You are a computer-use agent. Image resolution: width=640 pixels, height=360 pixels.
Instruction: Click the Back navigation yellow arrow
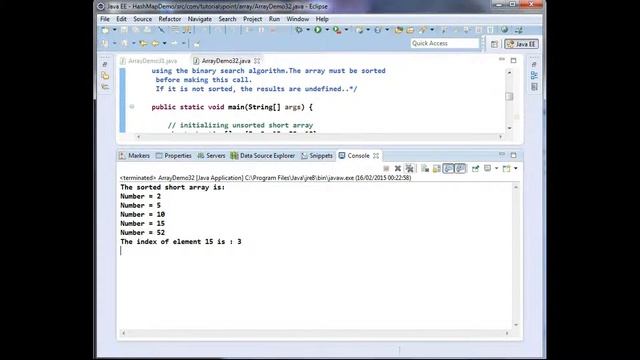point(155,43)
